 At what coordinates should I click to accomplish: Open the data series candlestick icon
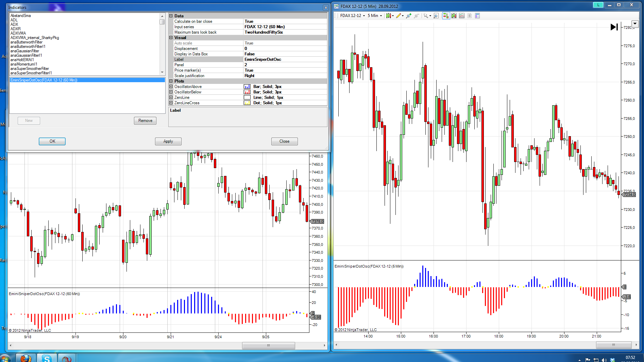[x=454, y=16]
